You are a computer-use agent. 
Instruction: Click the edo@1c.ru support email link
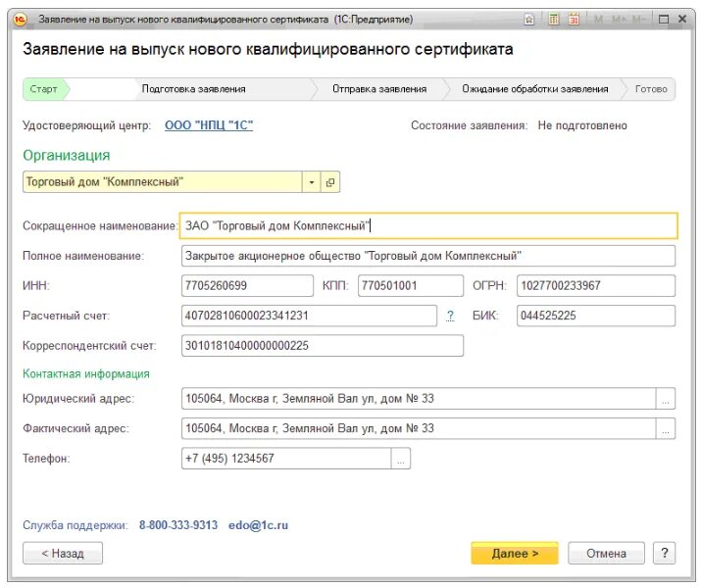pos(259,525)
